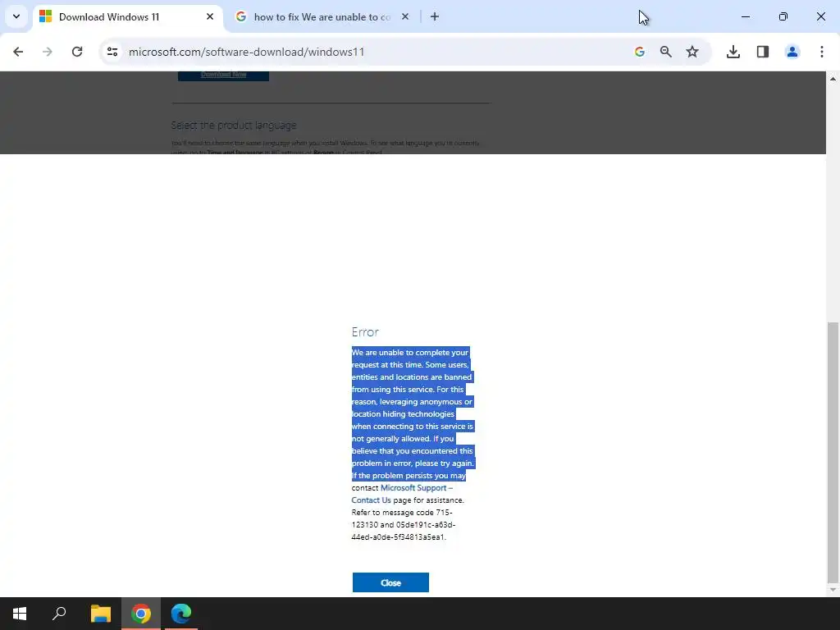
Task: Click the vertical scrollbar thumb
Action: point(833,452)
